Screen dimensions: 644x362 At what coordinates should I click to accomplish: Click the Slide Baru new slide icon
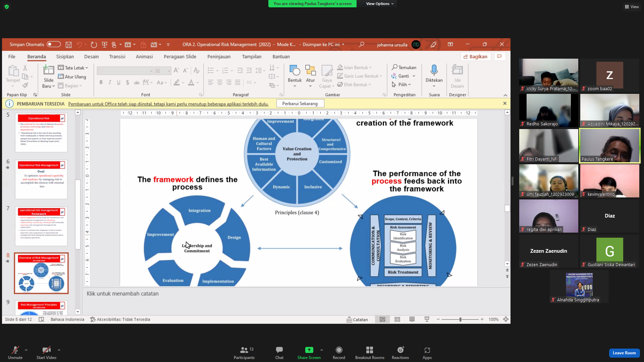coord(49,70)
